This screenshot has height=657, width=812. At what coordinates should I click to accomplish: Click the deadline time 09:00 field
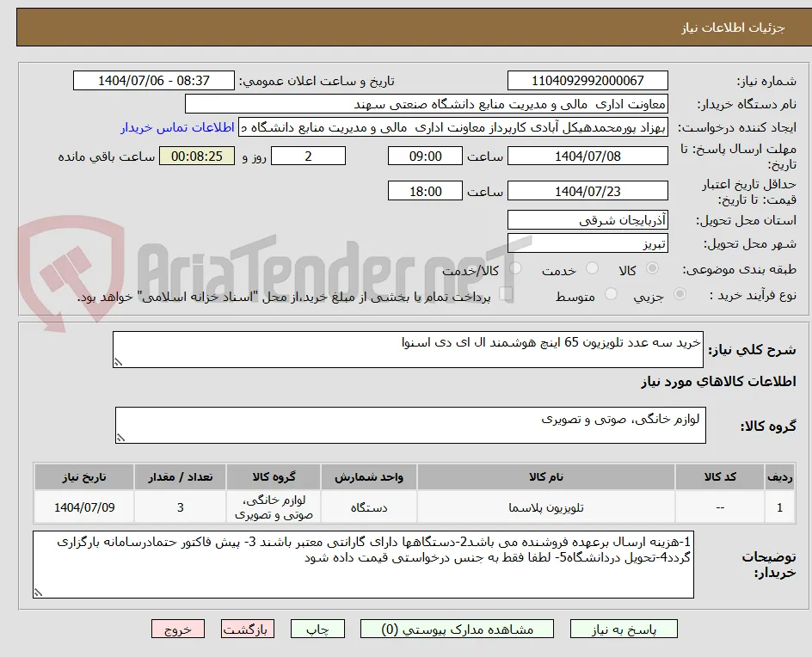425,156
